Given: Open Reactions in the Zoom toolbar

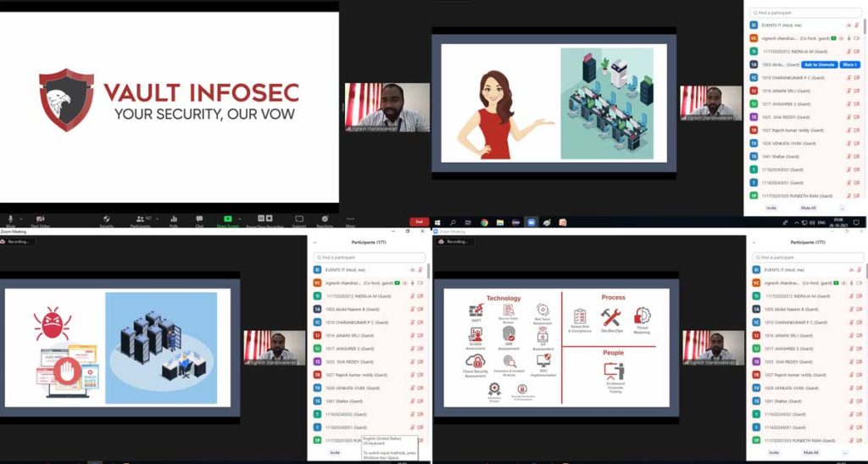Looking at the screenshot, I should (325, 221).
